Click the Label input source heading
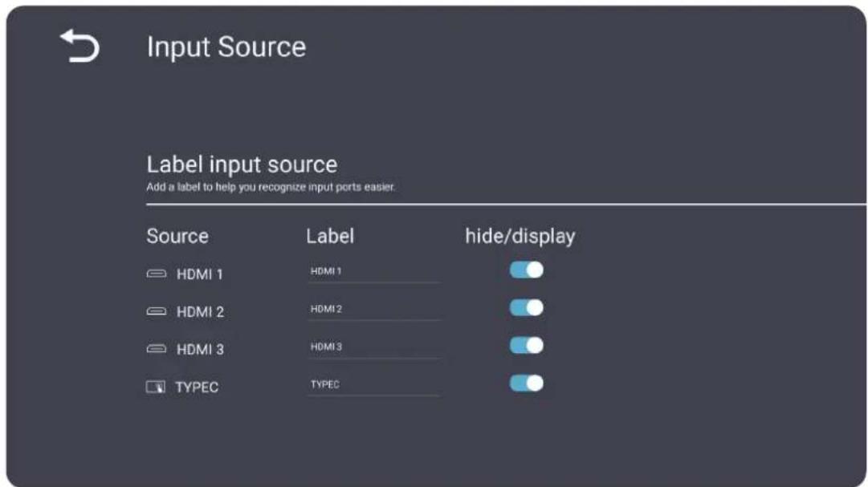 [x=242, y=164]
